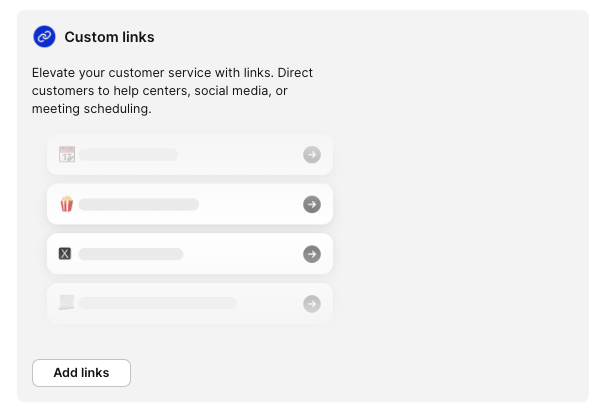The width and height of the screenshot is (602, 414).
Task: Click the placeholder bar in the bottom row
Action: [158, 303]
